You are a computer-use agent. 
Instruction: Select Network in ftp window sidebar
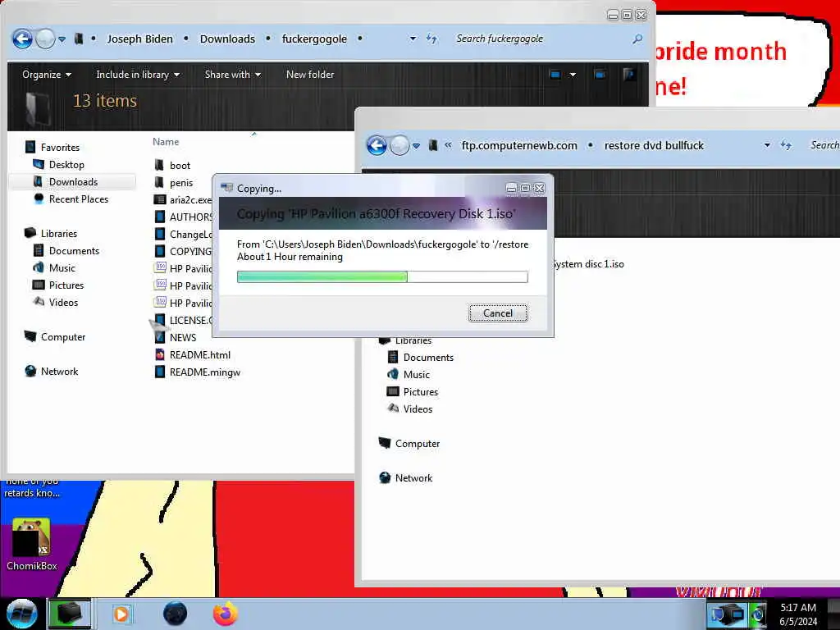click(413, 478)
